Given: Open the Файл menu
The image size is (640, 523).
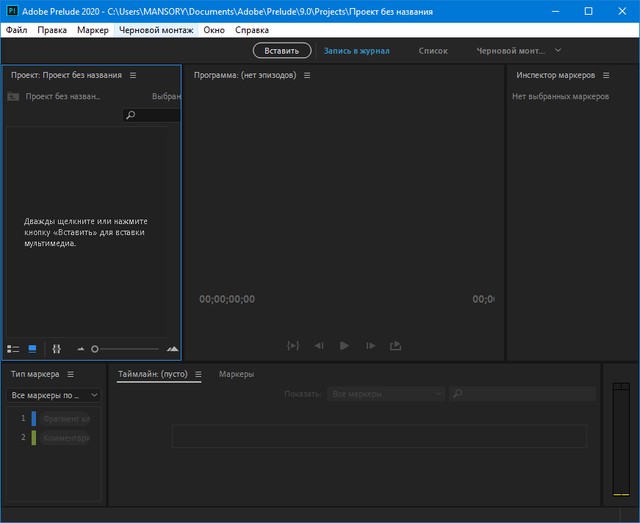Looking at the screenshot, I should (16, 30).
